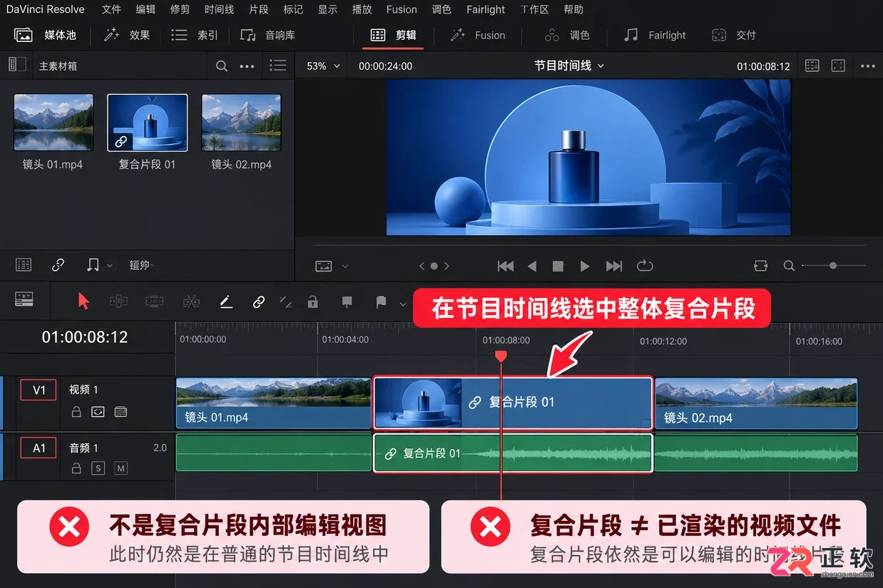The height and width of the screenshot is (588, 883).
Task: Open the 修剪 menu
Action: 180,9
